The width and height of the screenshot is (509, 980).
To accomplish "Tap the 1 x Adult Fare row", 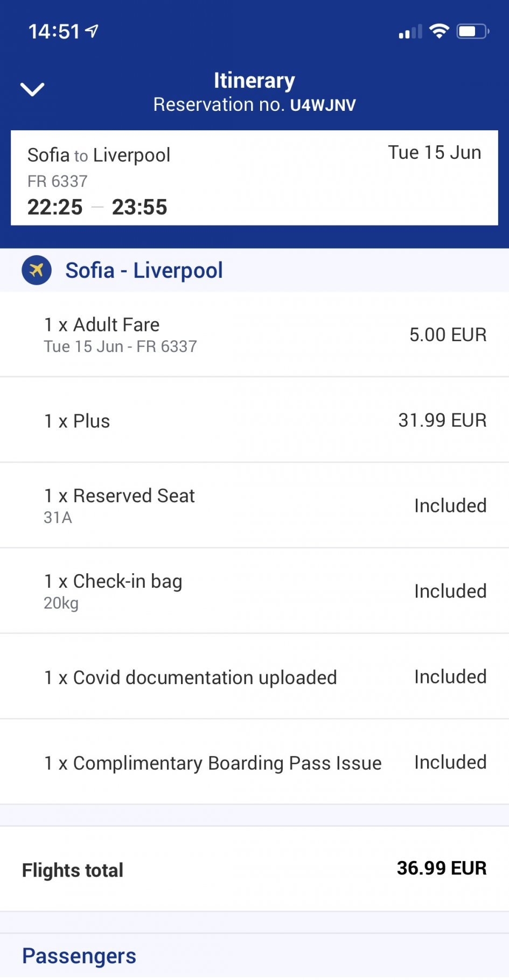I will [x=254, y=334].
